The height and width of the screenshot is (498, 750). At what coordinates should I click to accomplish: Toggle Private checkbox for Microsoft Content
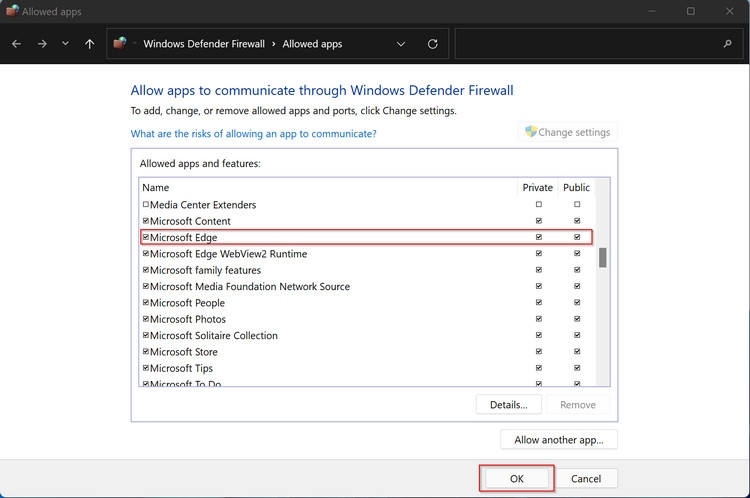pyautogui.click(x=539, y=221)
